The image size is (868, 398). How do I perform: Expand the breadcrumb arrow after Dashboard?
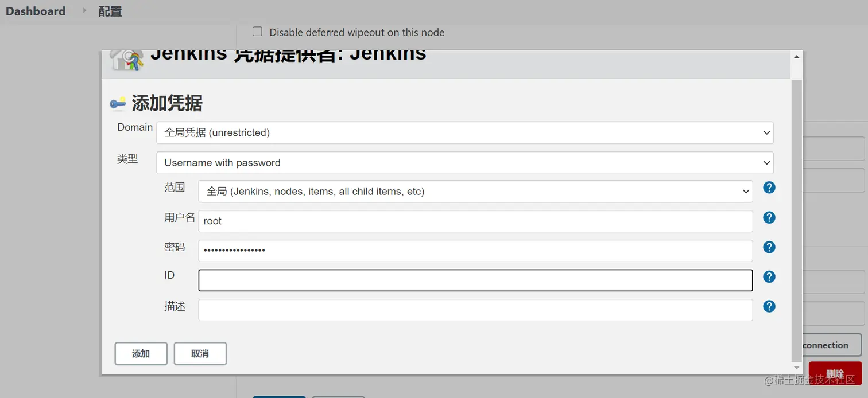(x=84, y=10)
